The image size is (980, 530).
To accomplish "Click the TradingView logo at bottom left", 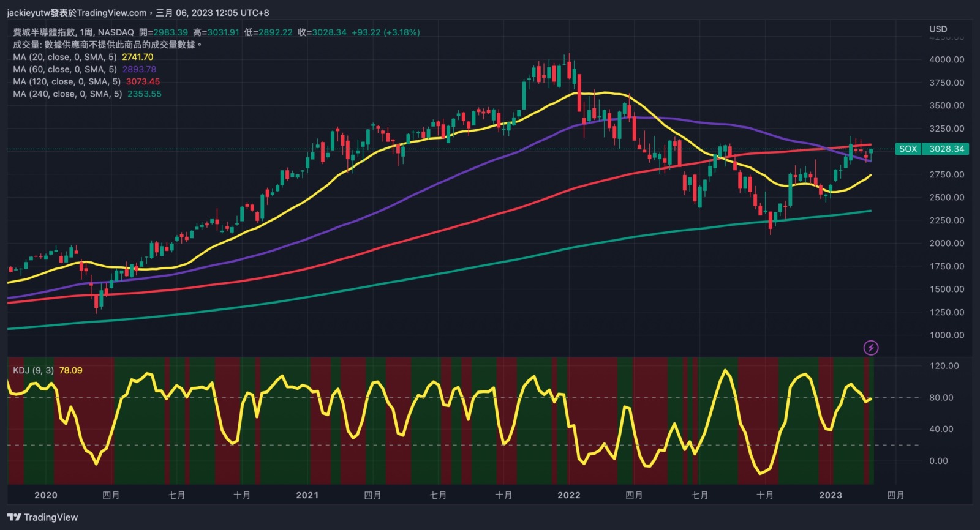I will point(43,517).
